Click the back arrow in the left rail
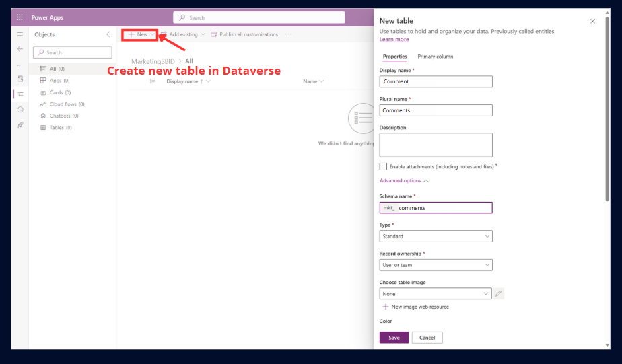 (20, 49)
